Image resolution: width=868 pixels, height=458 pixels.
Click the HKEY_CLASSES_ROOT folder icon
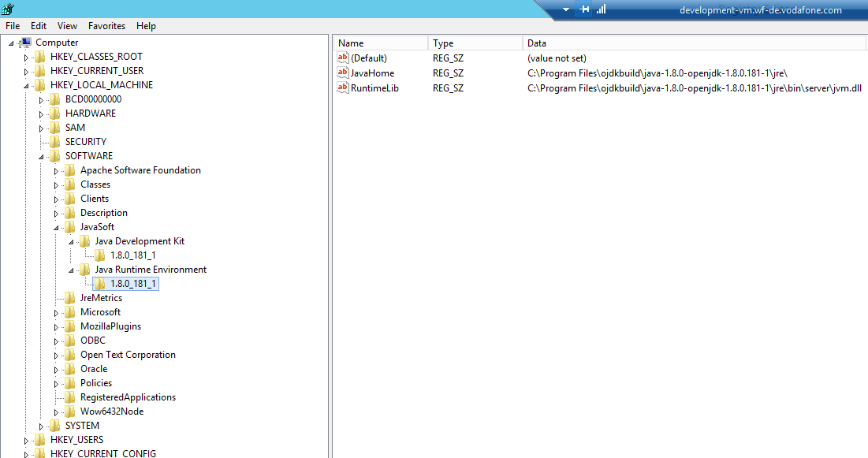[x=40, y=57]
